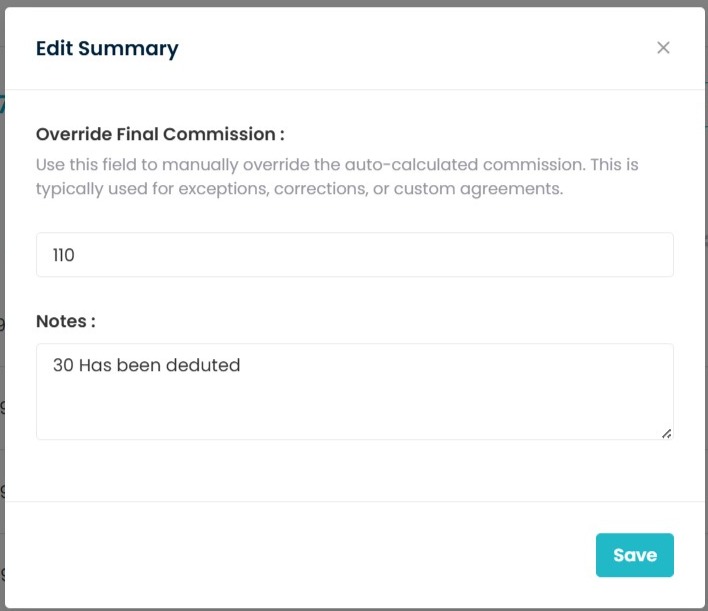Click the empty area of Notes box
The height and width of the screenshot is (611, 708).
(400, 410)
